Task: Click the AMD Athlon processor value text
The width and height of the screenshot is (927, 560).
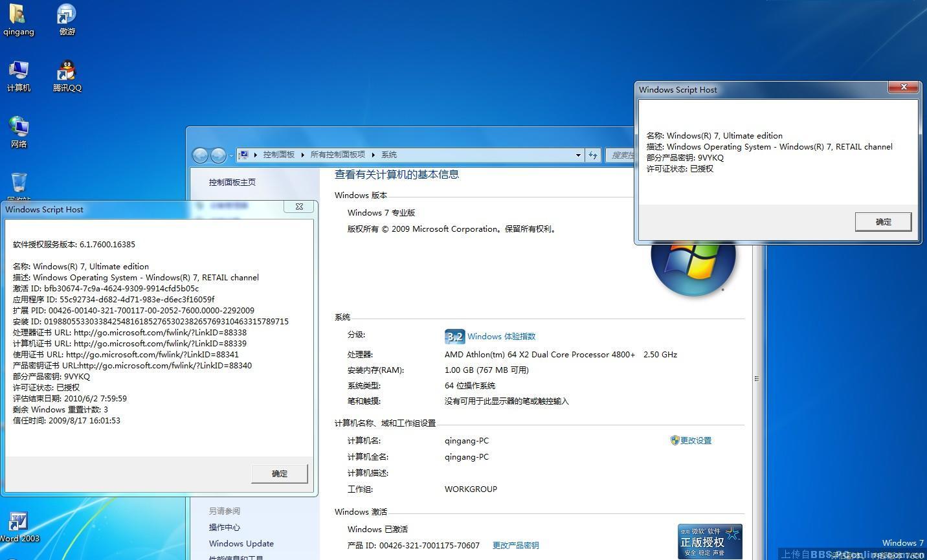Action: coord(561,355)
